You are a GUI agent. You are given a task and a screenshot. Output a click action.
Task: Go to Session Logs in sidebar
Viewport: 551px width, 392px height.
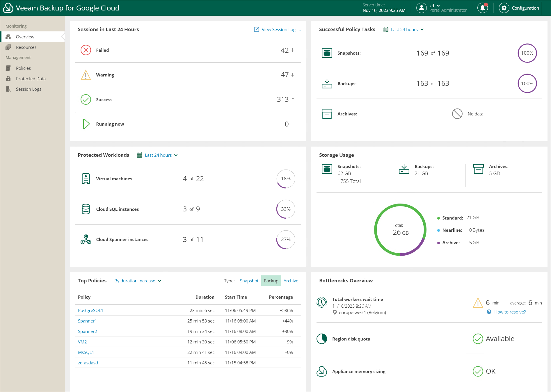(x=29, y=89)
